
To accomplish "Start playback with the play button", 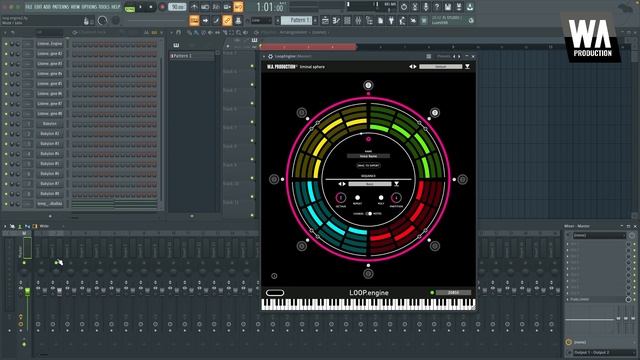I will (x=141, y=7).
